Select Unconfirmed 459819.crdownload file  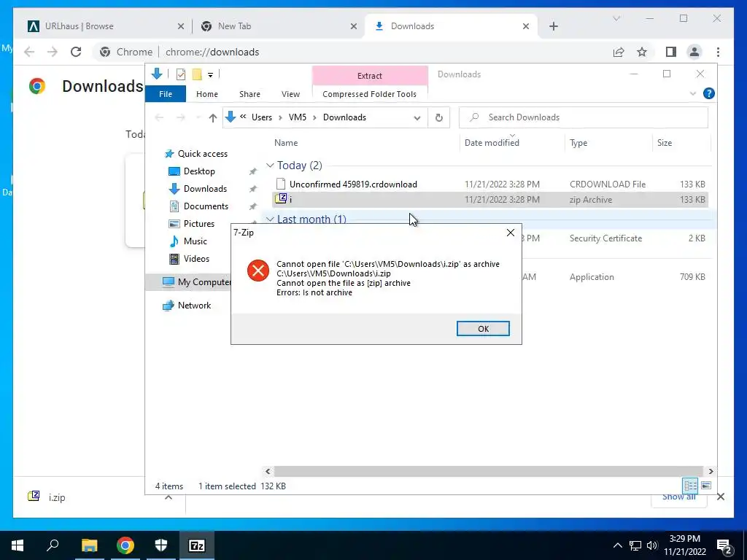pos(353,184)
